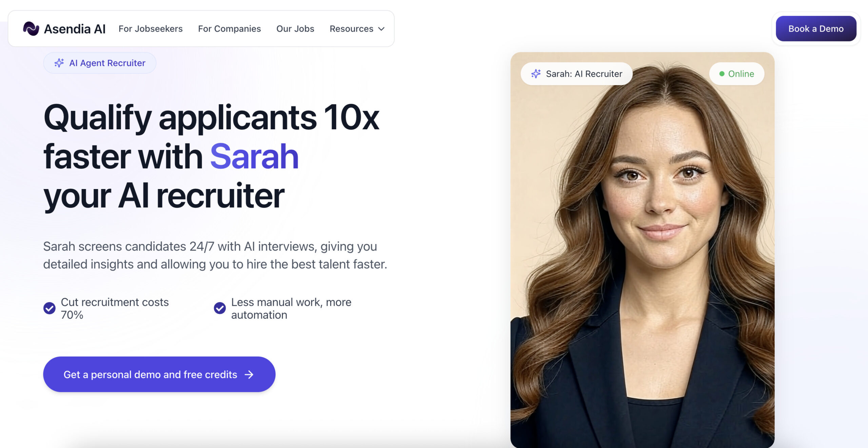Click the purple Sarah word in headline
The width and height of the screenshot is (868, 448).
(x=254, y=156)
